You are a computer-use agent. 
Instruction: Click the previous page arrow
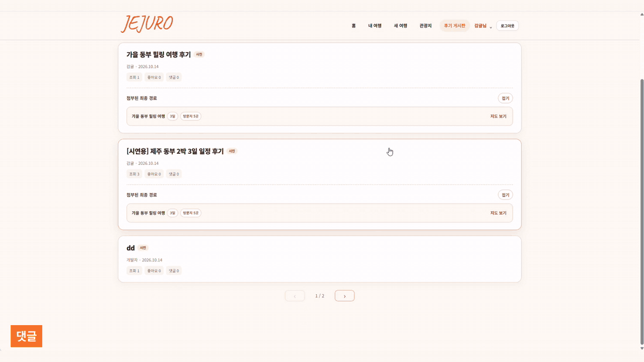point(295,296)
